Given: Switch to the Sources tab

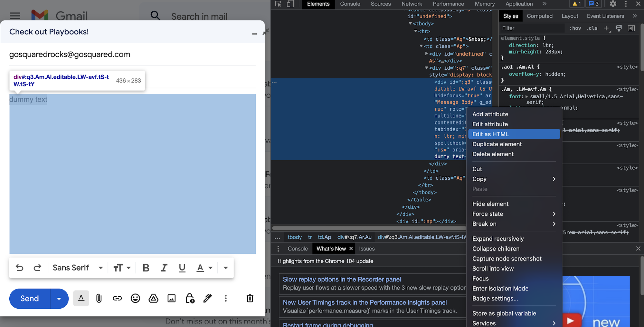Looking at the screenshot, I should tap(381, 4).
